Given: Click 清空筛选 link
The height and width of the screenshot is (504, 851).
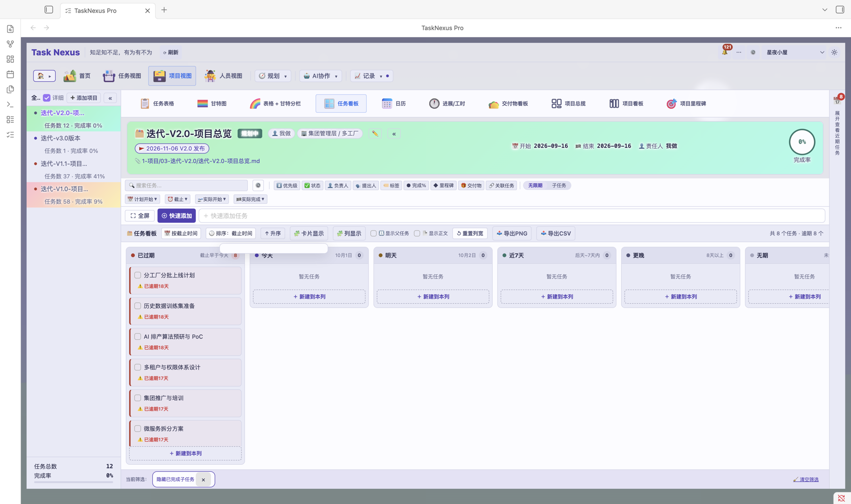Looking at the screenshot, I should pos(806,479).
